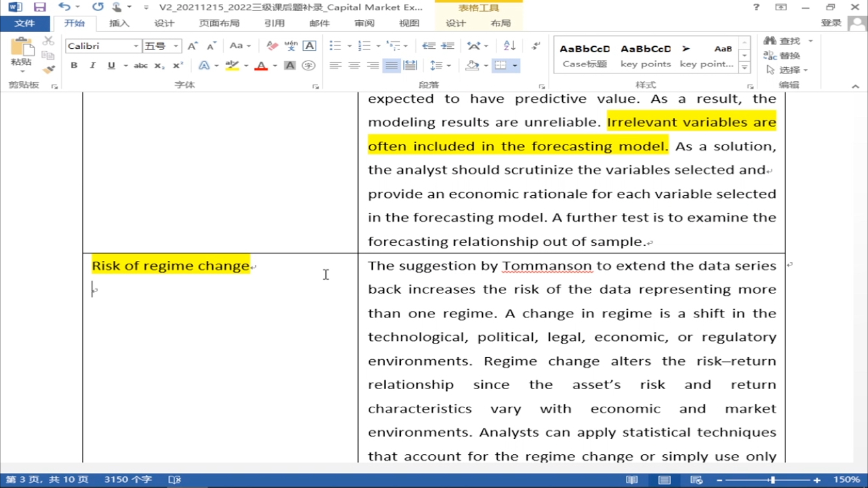This screenshot has width=868, height=488.
Task: Toggle Justify paragraph alignment
Action: [x=391, y=66]
